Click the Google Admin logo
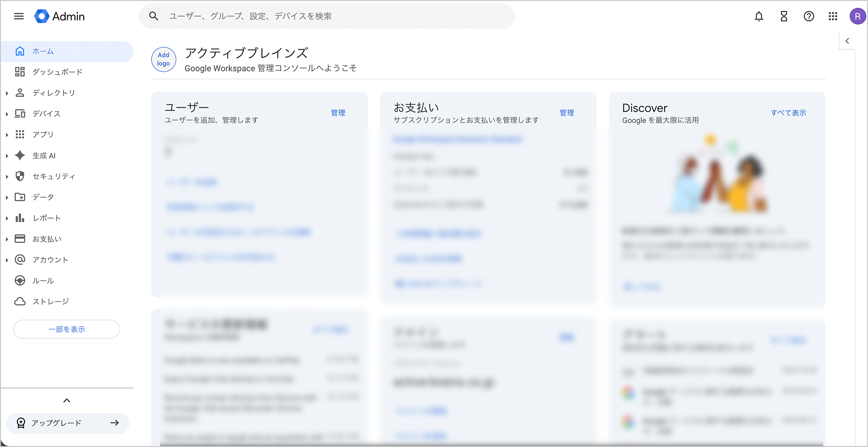 click(x=60, y=16)
